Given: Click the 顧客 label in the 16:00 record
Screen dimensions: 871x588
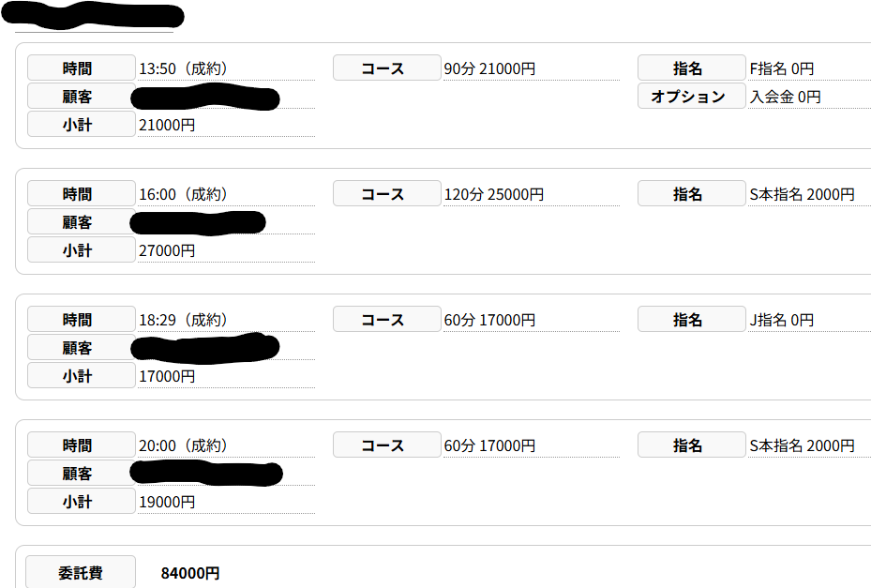Looking at the screenshot, I should point(81,222).
